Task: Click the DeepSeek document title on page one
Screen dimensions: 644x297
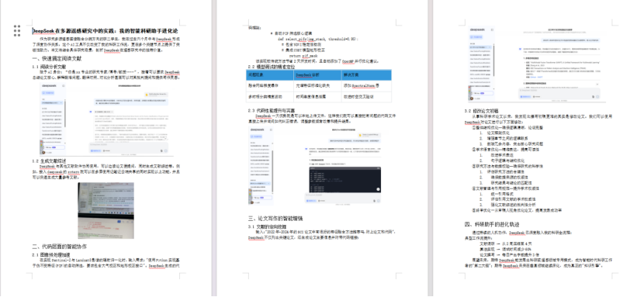Action: (106, 31)
